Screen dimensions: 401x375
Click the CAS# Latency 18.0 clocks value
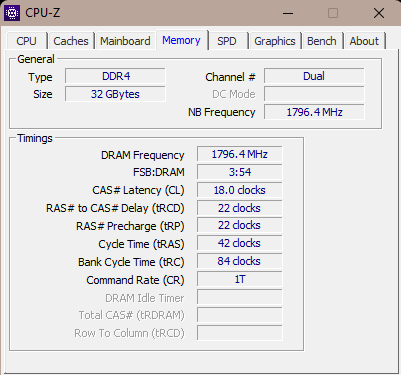tap(239, 190)
